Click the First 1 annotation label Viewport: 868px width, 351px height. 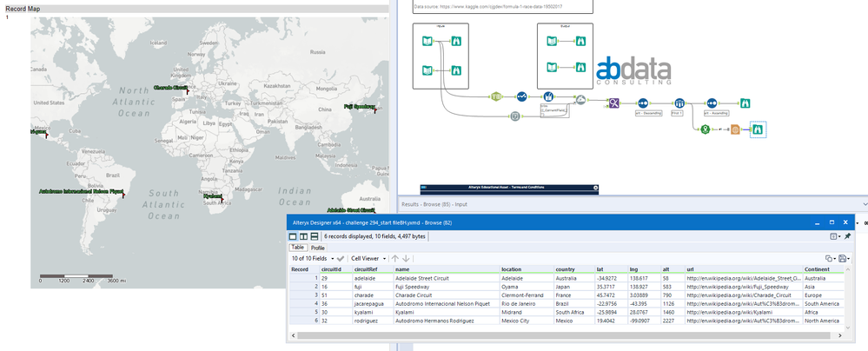677,112
